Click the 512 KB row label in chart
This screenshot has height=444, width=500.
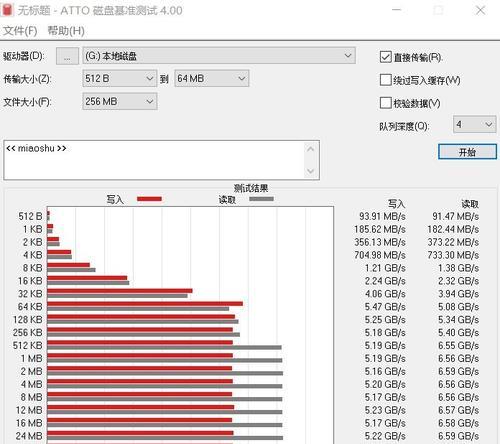pos(28,345)
